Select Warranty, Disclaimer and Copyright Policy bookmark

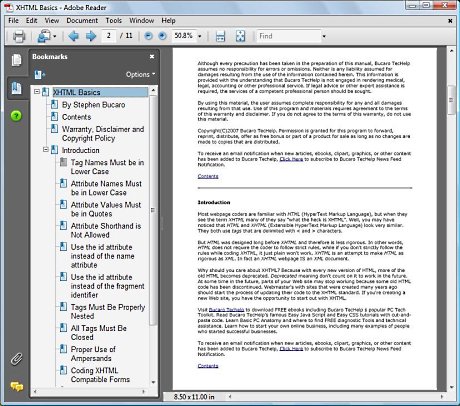point(103,134)
